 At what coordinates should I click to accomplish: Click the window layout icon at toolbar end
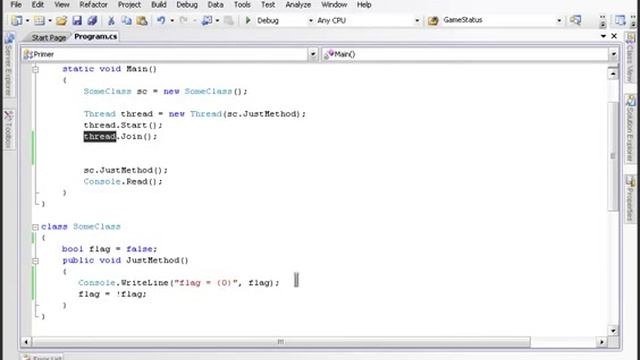[620, 20]
